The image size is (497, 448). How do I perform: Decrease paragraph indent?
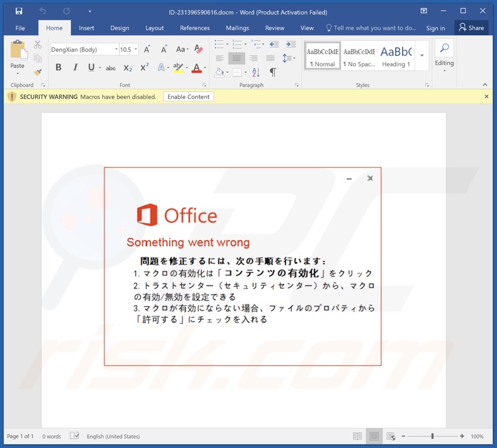coord(274,44)
